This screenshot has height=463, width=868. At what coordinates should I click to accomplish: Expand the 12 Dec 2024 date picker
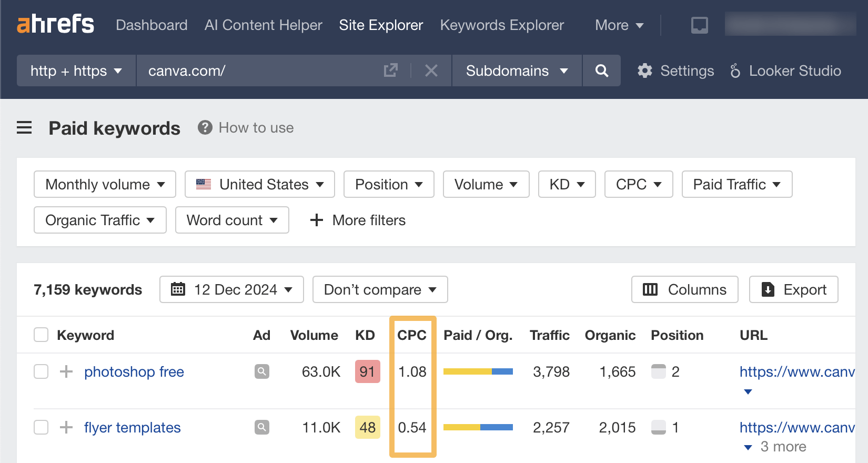(231, 289)
